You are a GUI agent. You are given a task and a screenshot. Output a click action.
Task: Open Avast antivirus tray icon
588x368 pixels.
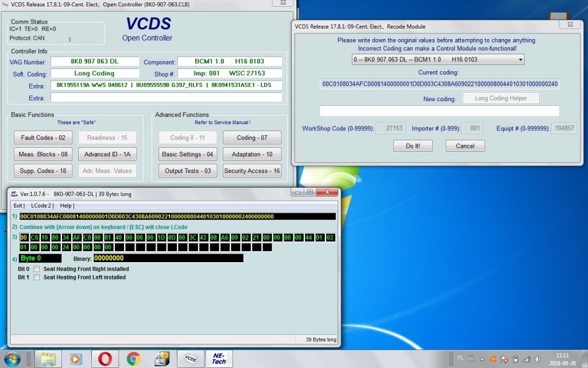coord(493,359)
